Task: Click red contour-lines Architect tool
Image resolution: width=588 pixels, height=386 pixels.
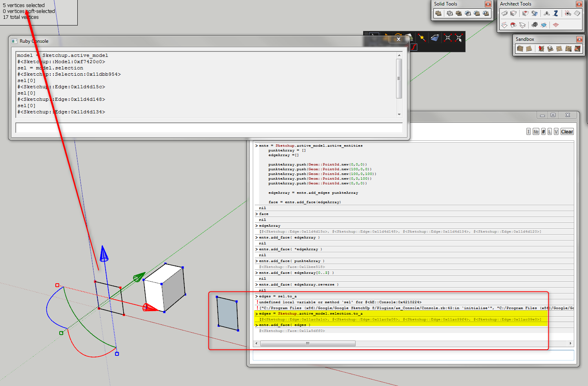Action: tap(568, 13)
